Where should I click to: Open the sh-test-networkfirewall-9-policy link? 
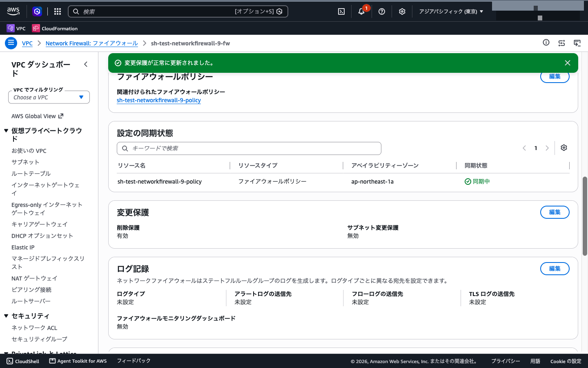159,100
